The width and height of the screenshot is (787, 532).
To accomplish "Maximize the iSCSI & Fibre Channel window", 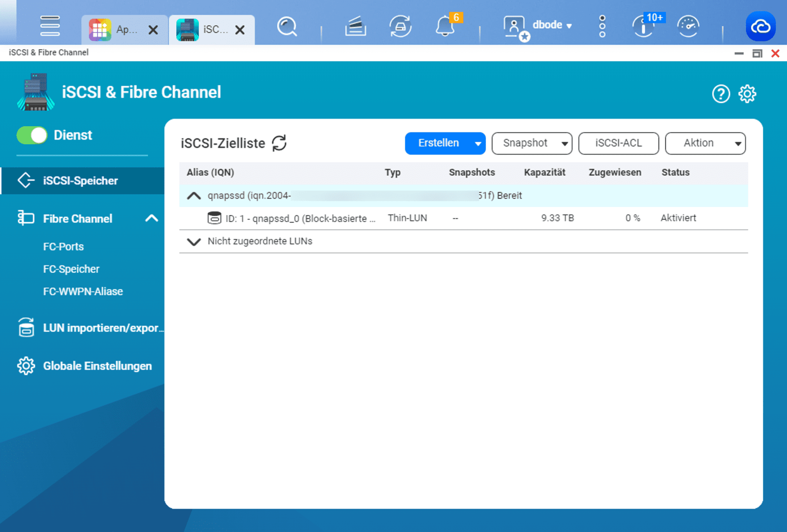I will (757, 53).
